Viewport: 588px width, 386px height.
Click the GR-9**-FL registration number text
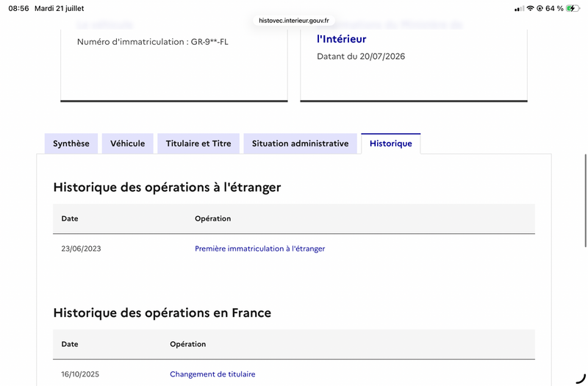click(x=209, y=42)
